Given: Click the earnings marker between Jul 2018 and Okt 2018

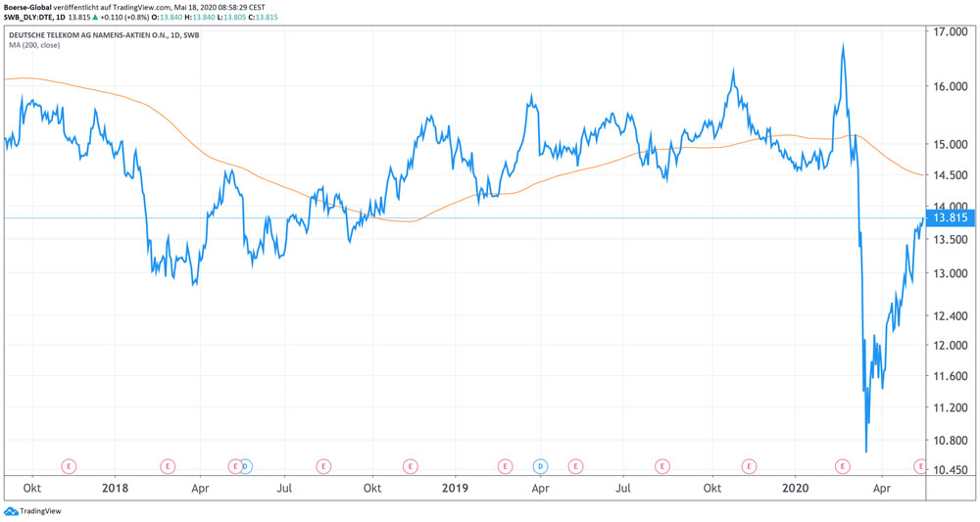Looking at the screenshot, I should pyautogui.click(x=323, y=466).
